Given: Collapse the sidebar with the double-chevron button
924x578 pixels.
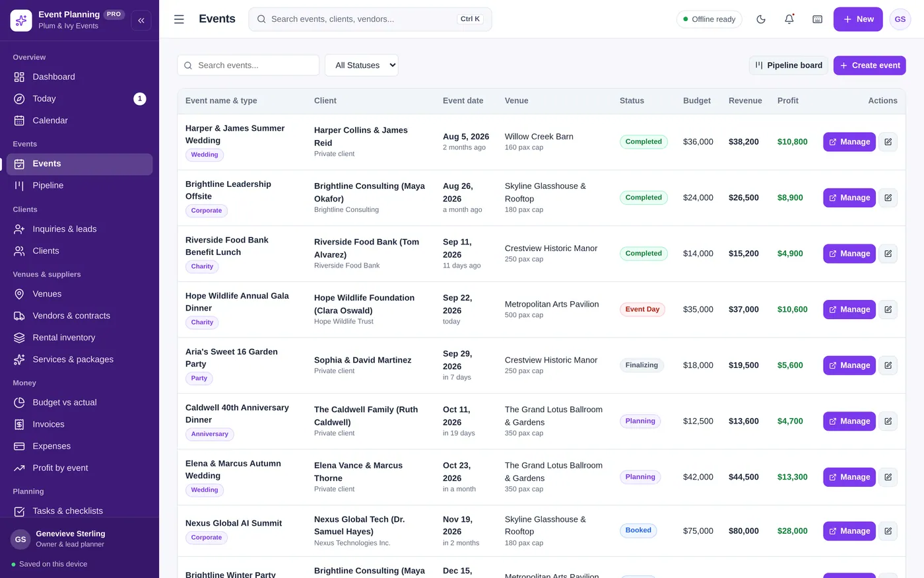Looking at the screenshot, I should (141, 20).
